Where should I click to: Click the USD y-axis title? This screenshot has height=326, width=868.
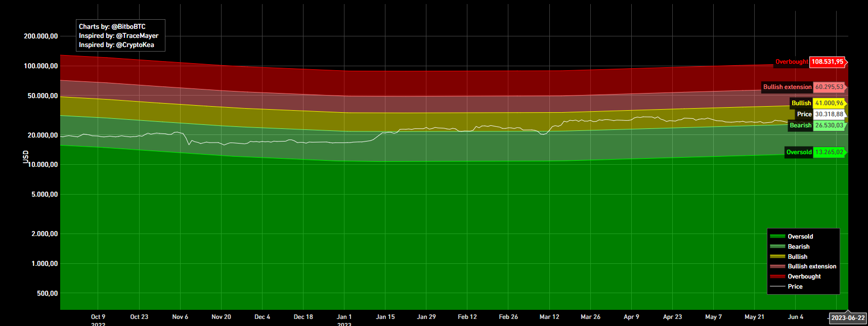click(x=26, y=157)
